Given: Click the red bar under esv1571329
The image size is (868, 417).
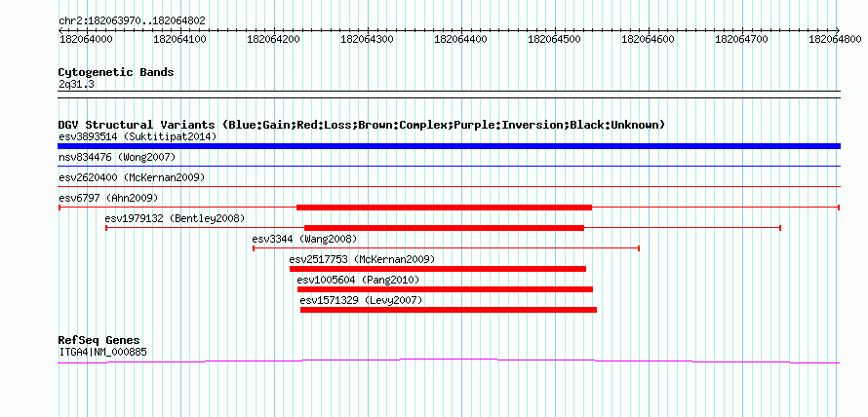Looking at the screenshot, I should (x=449, y=310).
